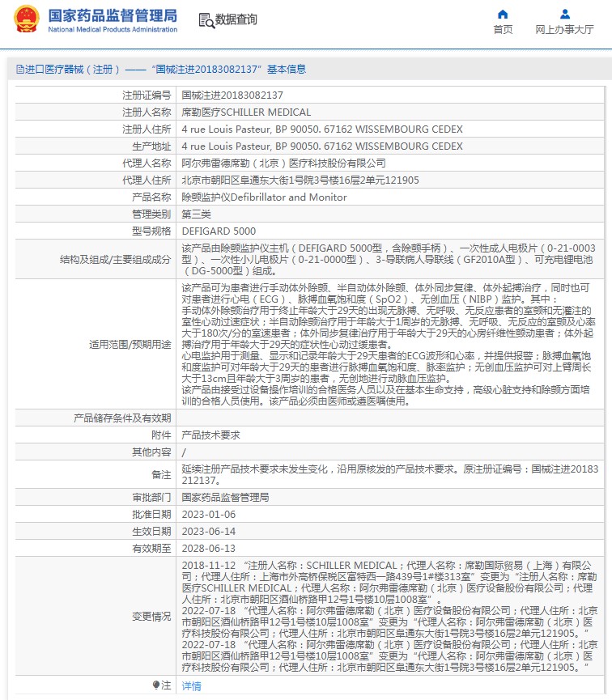Click the 注册证编号 row label
The height and width of the screenshot is (700, 612).
pyautogui.click(x=147, y=95)
